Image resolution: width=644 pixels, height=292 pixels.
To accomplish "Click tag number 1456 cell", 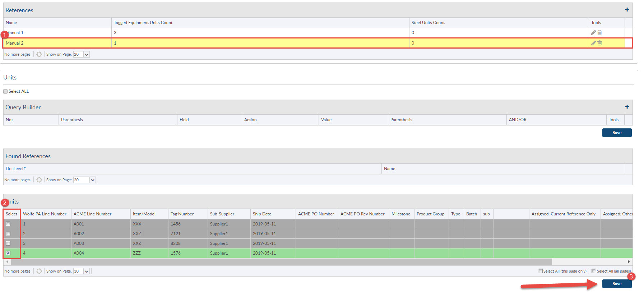I will (188, 224).
